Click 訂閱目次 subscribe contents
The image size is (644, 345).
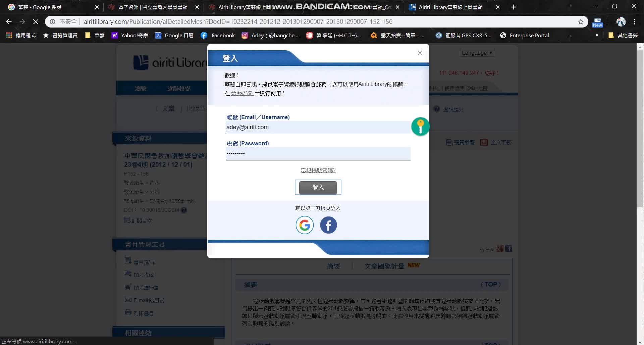tap(138, 220)
